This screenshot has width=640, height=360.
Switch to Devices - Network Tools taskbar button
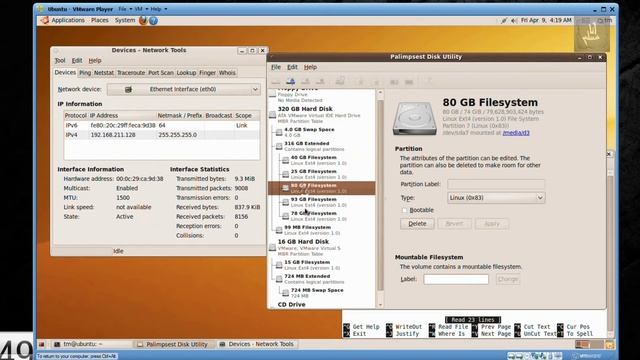[x=257, y=344]
